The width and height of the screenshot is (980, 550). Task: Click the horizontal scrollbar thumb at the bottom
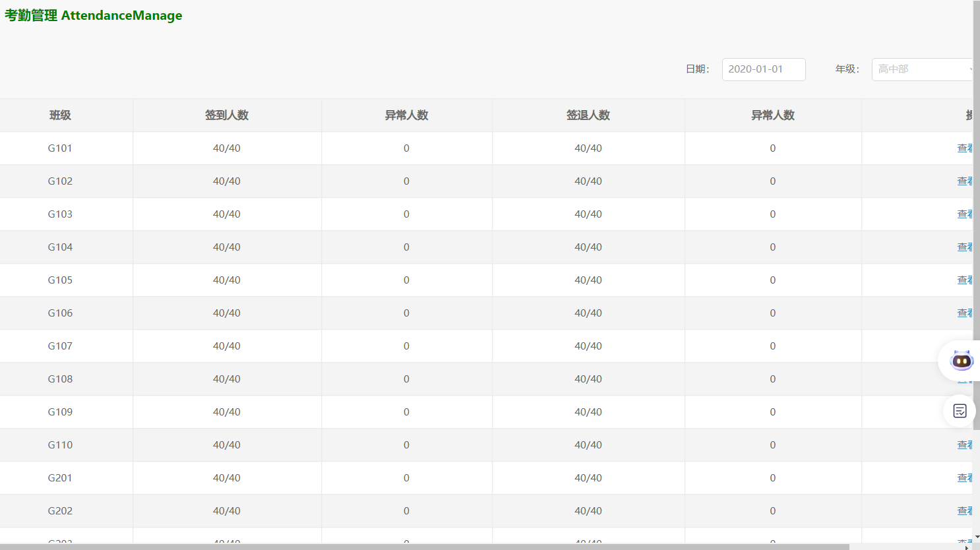pyautogui.click(x=425, y=547)
